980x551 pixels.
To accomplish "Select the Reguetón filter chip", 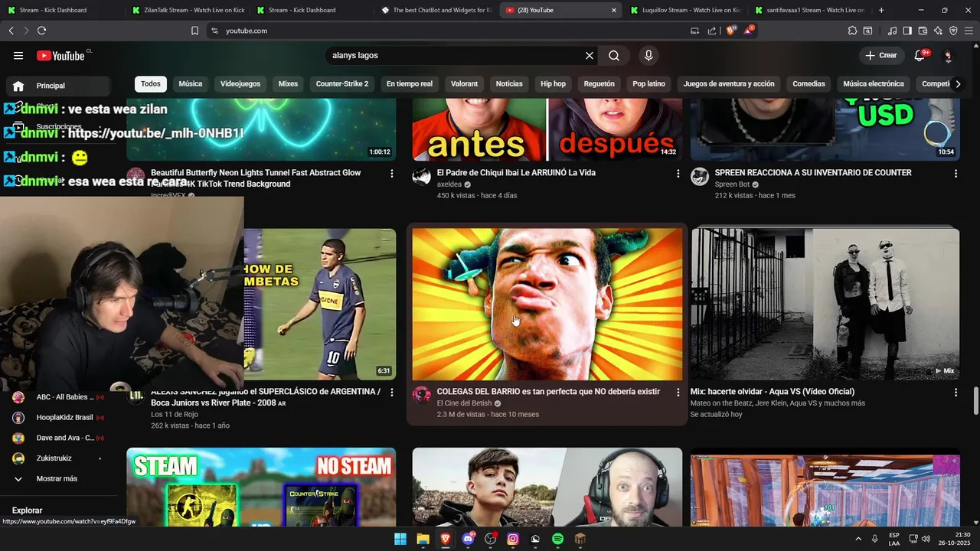I will click(599, 83).
